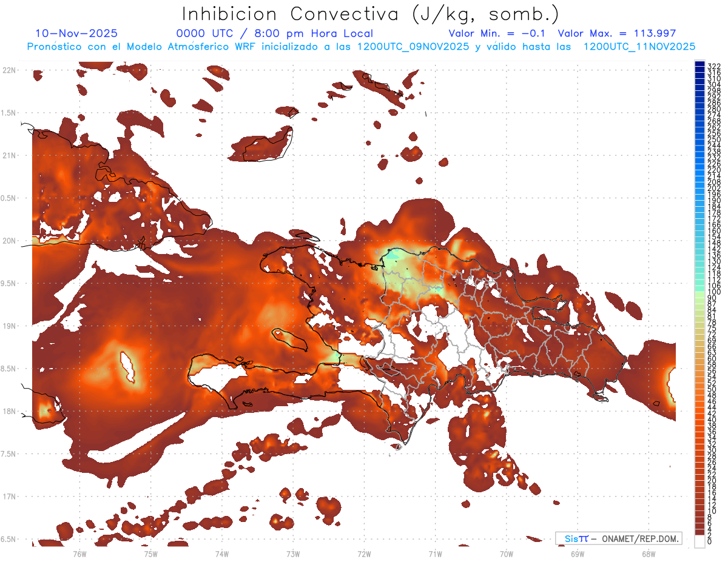
Task: Click the latitude axis label '7.5N'
Action: [x=9, y=454]
